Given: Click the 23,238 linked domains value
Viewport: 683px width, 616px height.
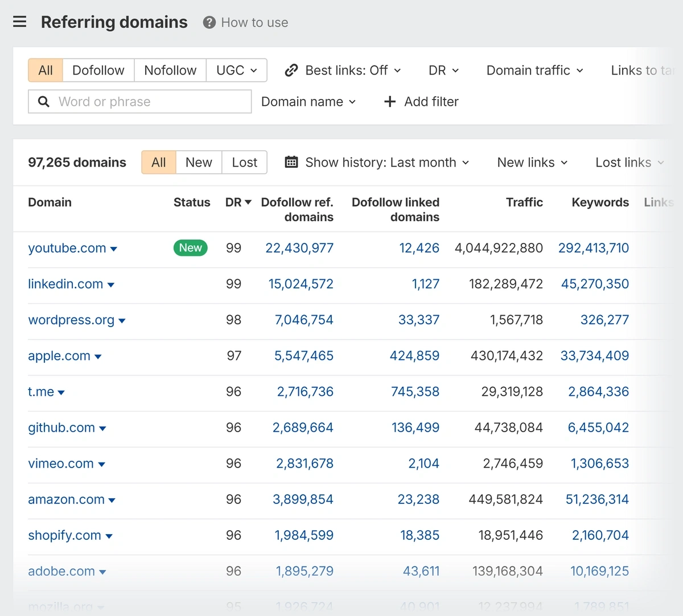Looking at the screenshot, I should point(418,499).
